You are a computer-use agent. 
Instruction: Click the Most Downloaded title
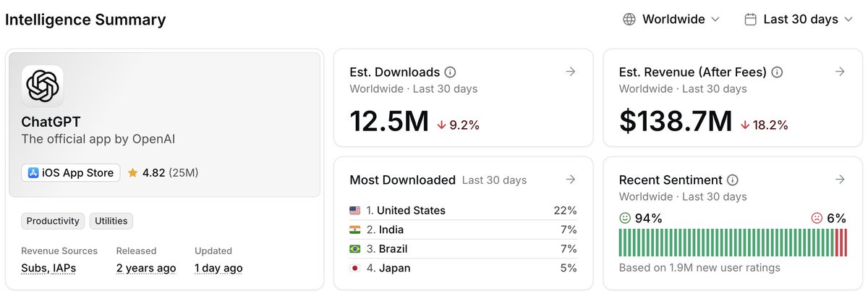click(403, 180)
